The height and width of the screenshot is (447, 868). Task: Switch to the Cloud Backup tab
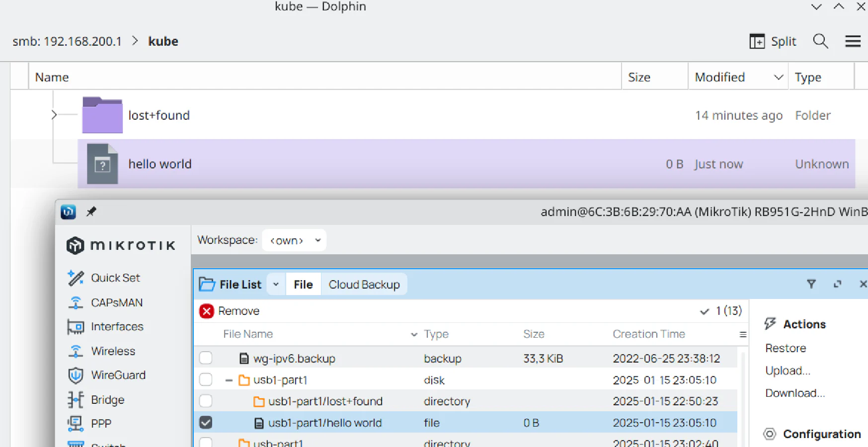(x=364, y=285)
